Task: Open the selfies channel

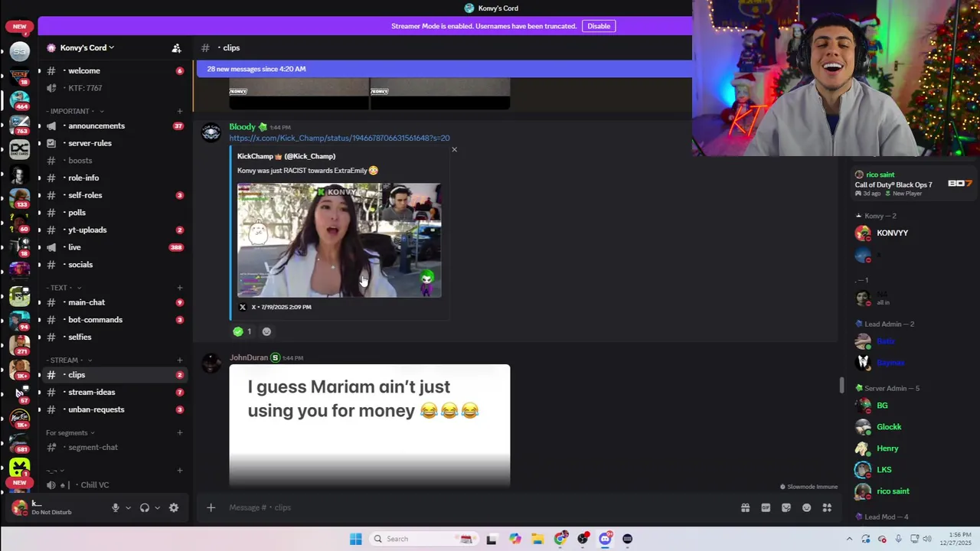Action: point(113,337)
